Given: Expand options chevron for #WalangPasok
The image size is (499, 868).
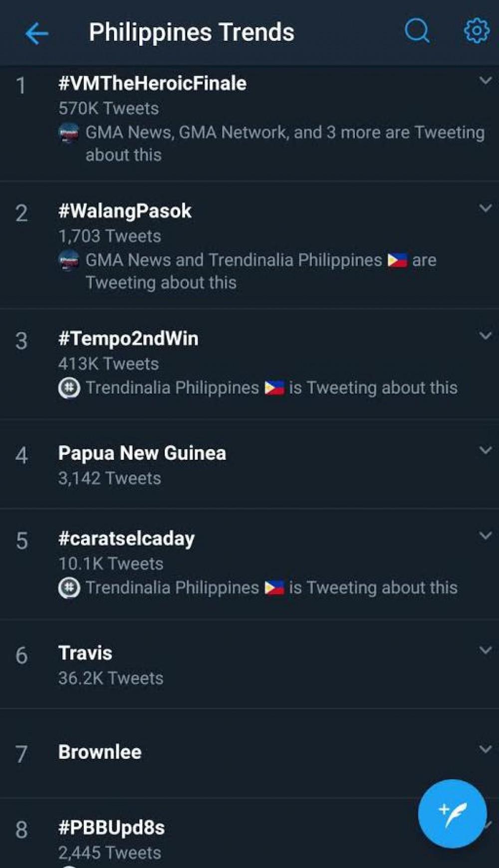Looking at the screenshot, I should click(x=485, y=208).
